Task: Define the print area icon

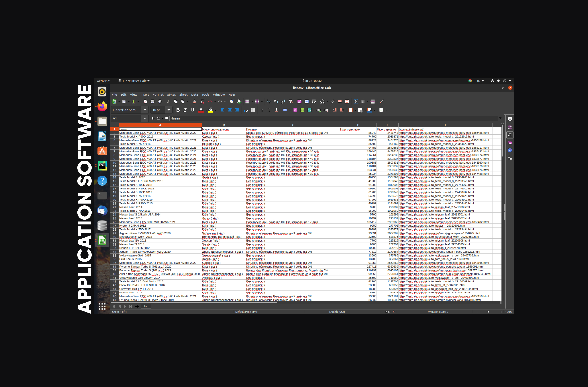Action: point(356,101)
